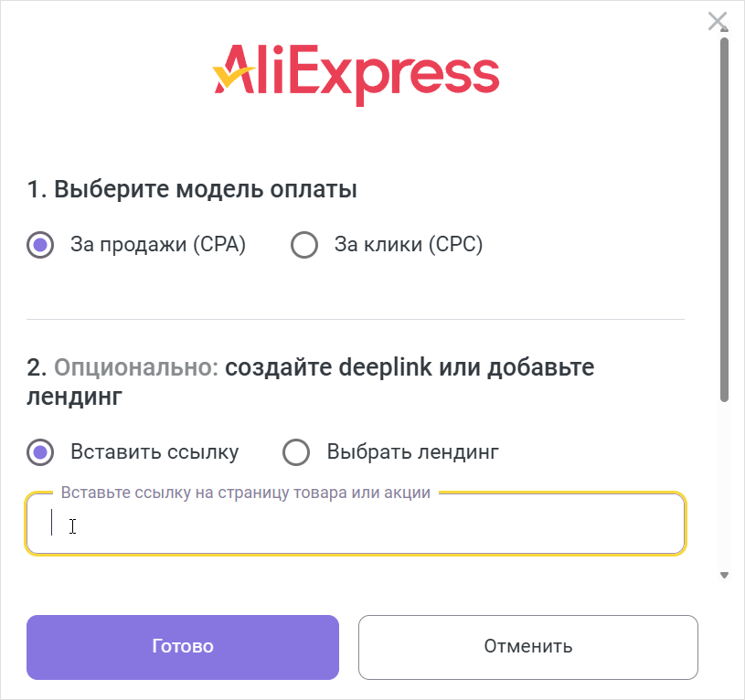
Task: Click the vertical scrollbar thumb
Action: click(x=724, y=219)
